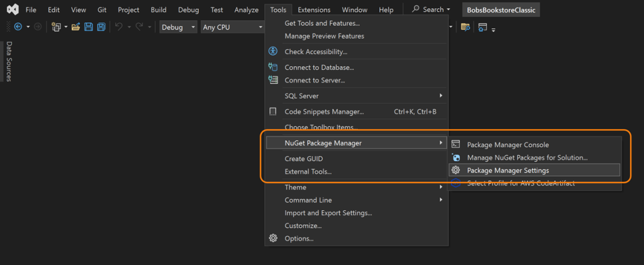Select Create GUID menu entry
The height and width of the screenshot is (265, 644).
[x=357, y=159]
